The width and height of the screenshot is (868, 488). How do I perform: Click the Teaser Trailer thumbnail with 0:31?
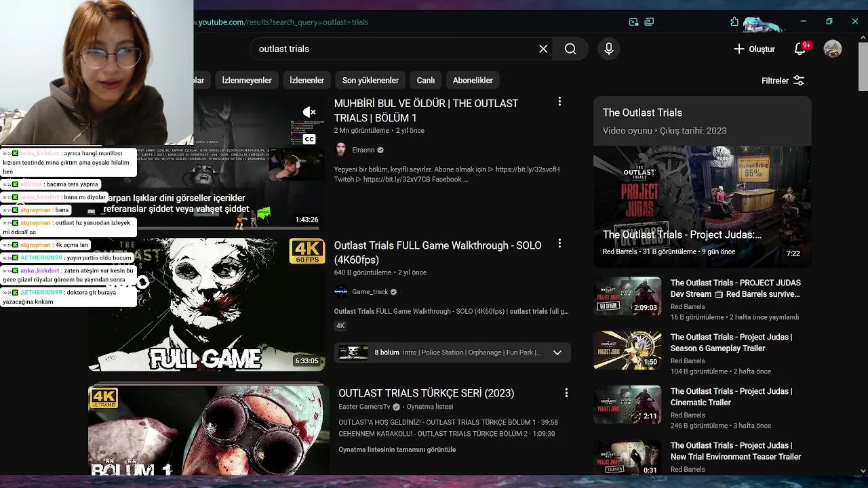tap(627, 457)
